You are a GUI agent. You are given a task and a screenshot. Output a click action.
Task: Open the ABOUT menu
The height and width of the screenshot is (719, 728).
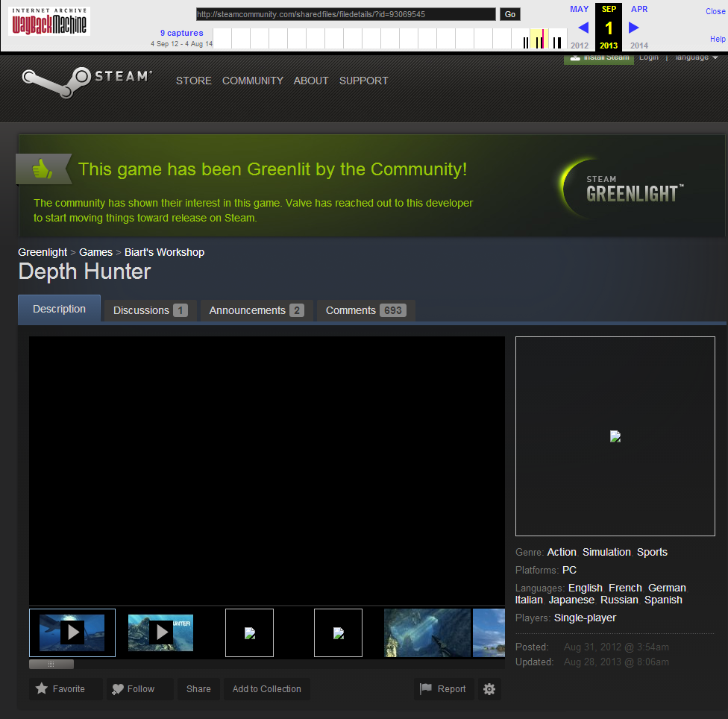310,81
